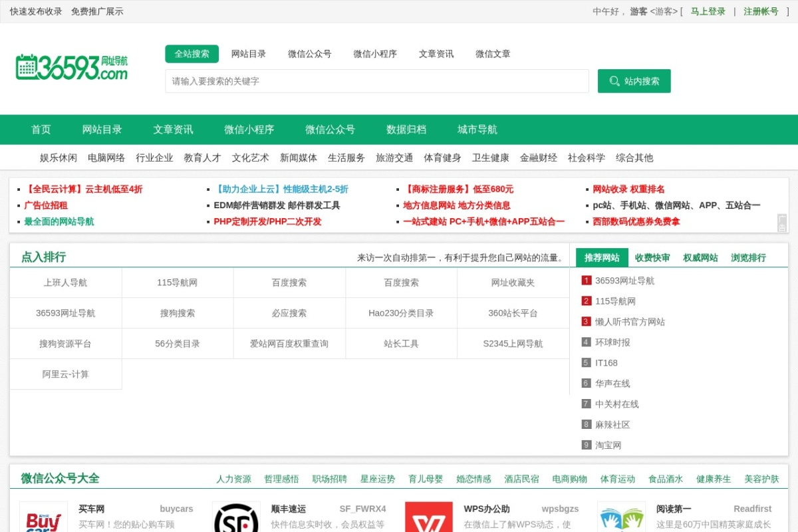Click 免费推广展示 link
This screenshot has height=532, width=798.
click(97, 11)
